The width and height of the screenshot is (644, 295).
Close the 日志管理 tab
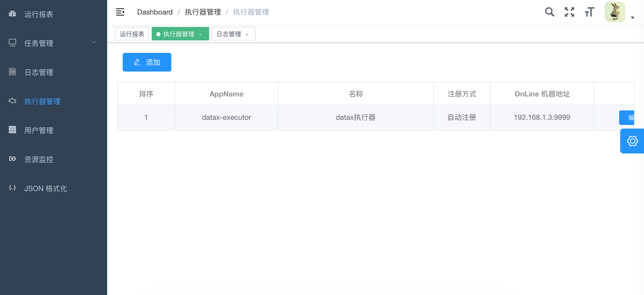pos(247,34)
